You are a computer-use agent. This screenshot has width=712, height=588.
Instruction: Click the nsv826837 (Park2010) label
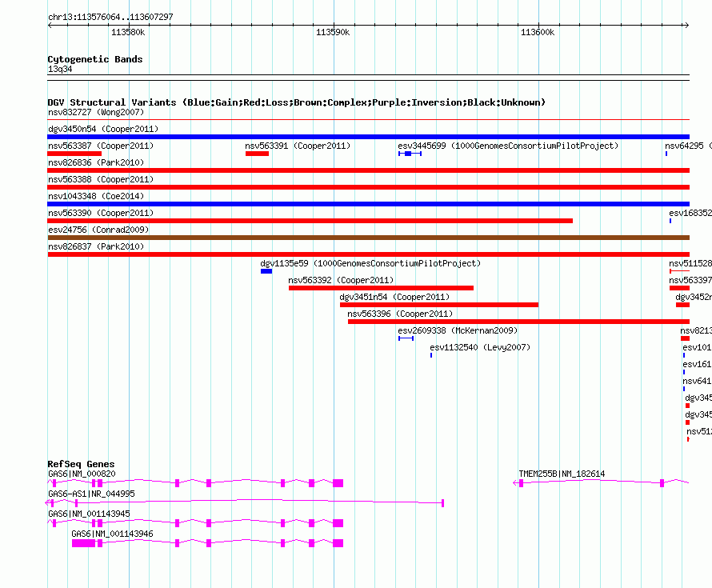pos(96,246)
